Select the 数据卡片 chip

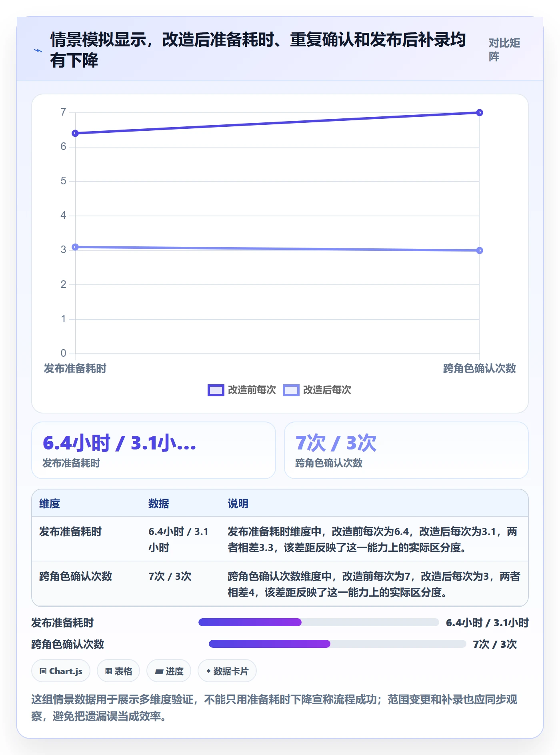(227, 671)
